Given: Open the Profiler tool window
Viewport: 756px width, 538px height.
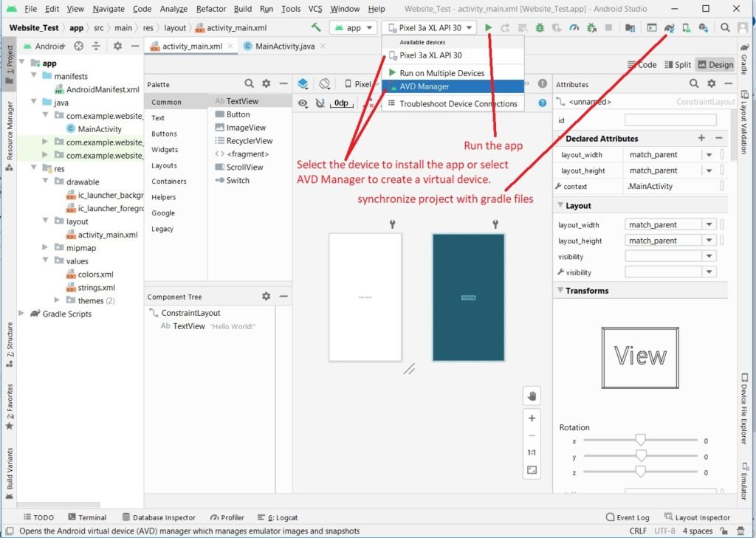Looking at the screenshot, I should (227, 517).
